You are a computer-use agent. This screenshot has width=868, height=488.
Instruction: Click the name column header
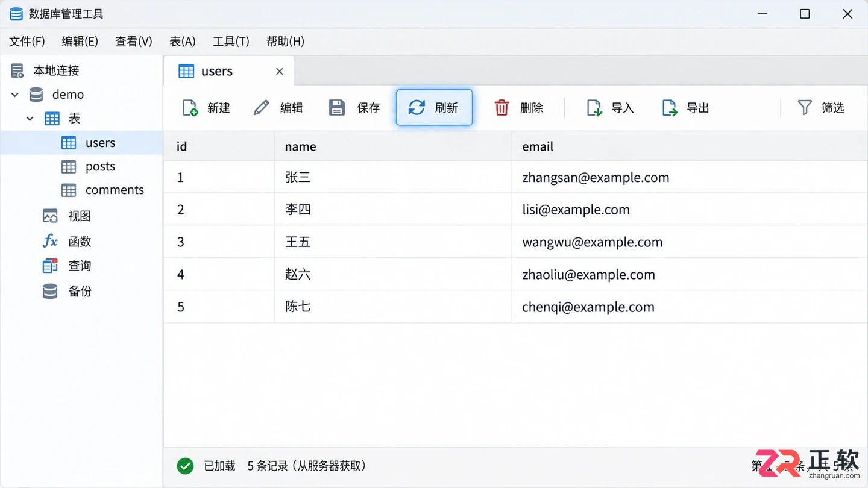pyautogui.click(x=393, y=146)
